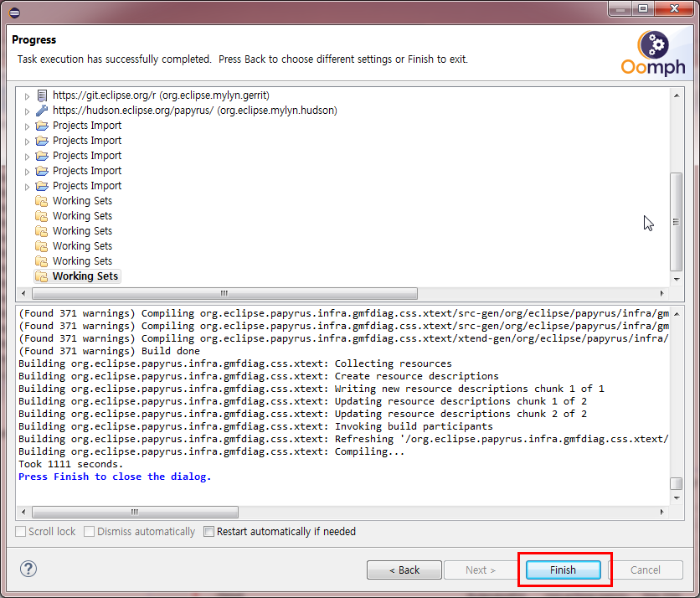Expand the git.eclipse.org/r gerrit task node
The image size is (700, 598).
(x=28, y=96)
